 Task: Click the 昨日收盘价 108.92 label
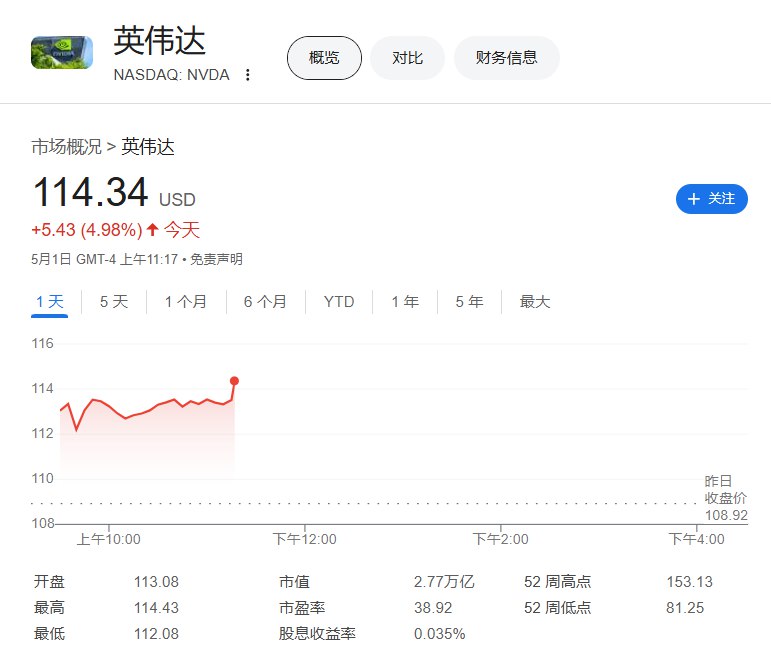726,498
